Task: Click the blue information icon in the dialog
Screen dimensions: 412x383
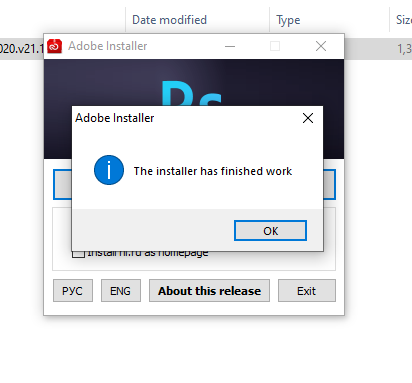Action: [x=109, y=170]
